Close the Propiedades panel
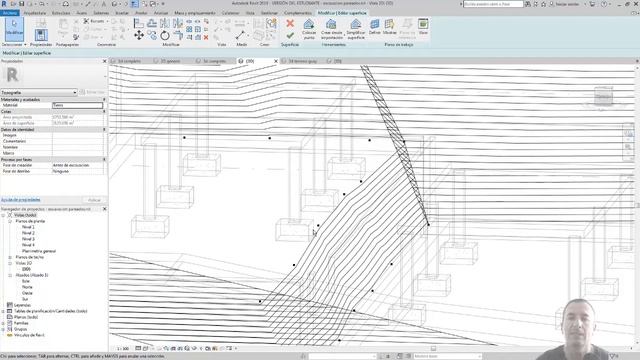Viewport: 640px width, 360px height. point(104,61)
